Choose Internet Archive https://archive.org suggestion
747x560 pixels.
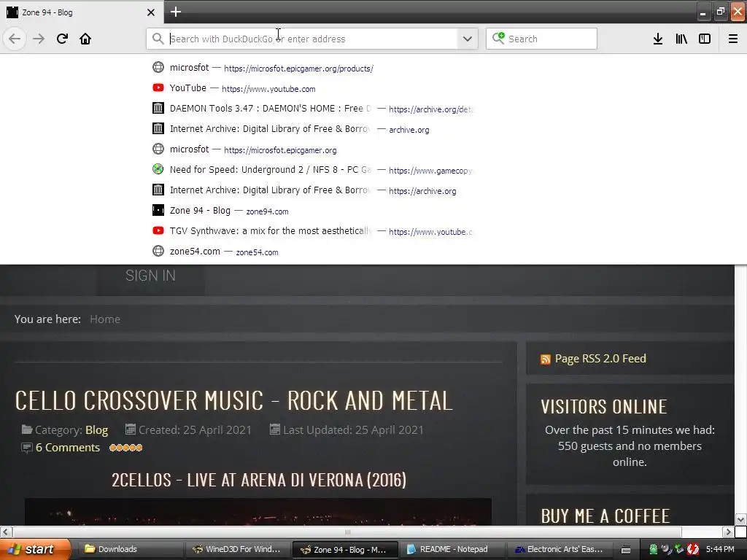coord(312,190)
